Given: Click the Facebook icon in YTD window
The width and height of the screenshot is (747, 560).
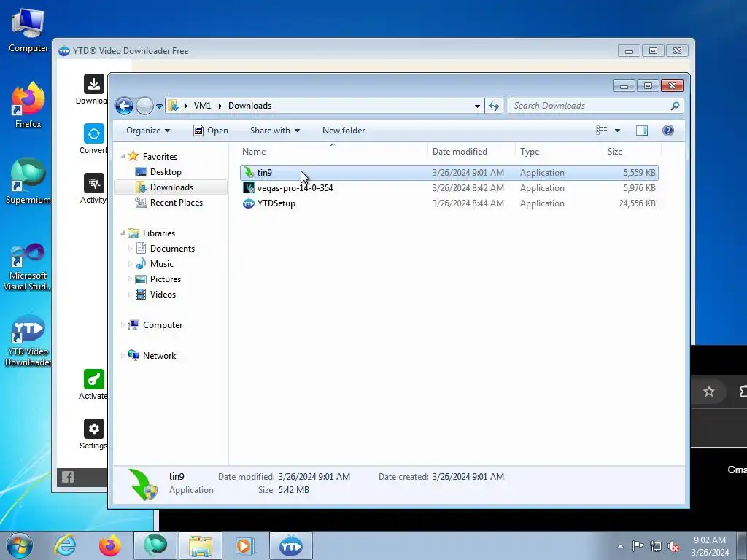Looking at the screenshot, I should click(68, 477).
